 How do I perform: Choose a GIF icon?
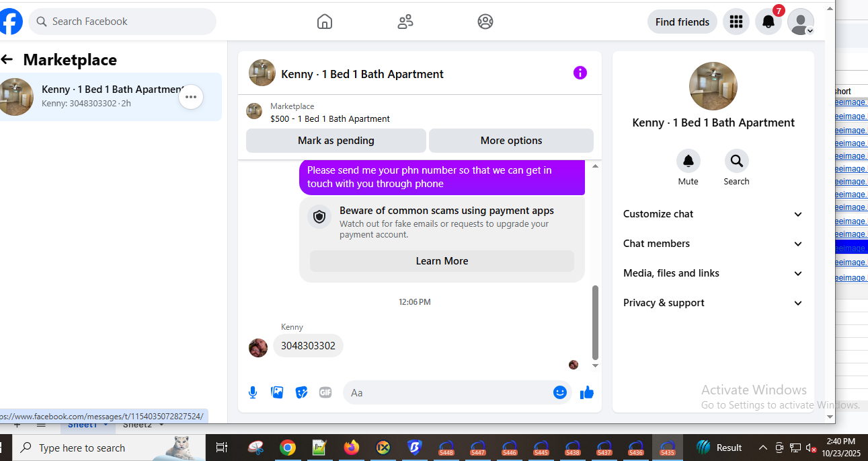(x=325, y=392)
